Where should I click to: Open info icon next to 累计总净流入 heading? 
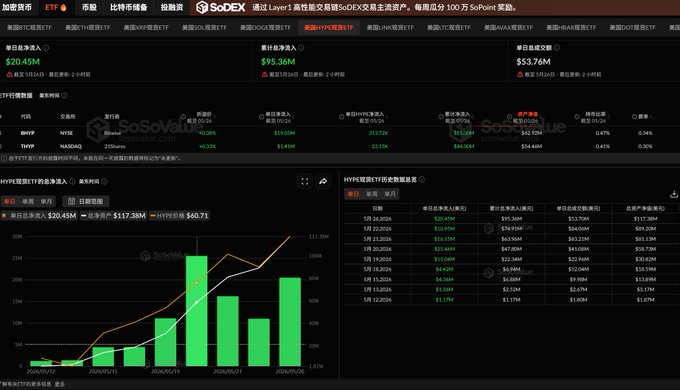(301, 48)
